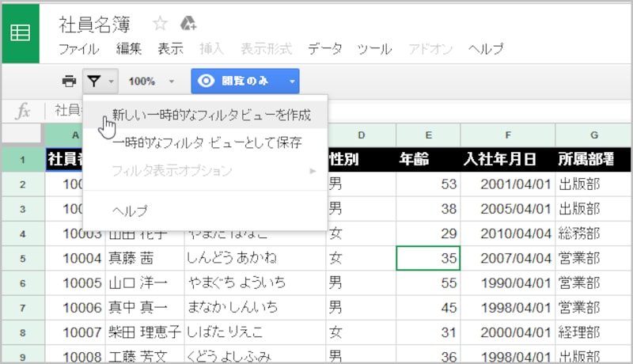Image resolution: width=633 pixels, height=364 pixels.
Task: Select 新しい一時的なフィルタビューを作成
Action: point(205,115)
